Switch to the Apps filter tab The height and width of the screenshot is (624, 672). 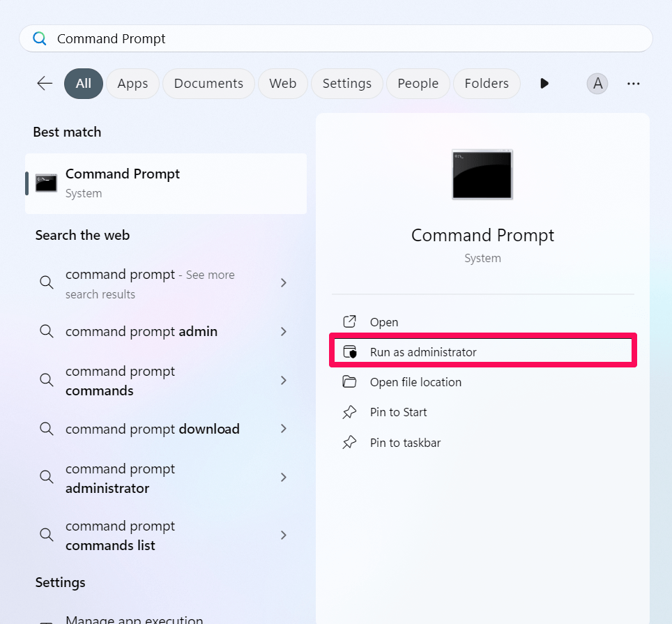pos(133,83)
